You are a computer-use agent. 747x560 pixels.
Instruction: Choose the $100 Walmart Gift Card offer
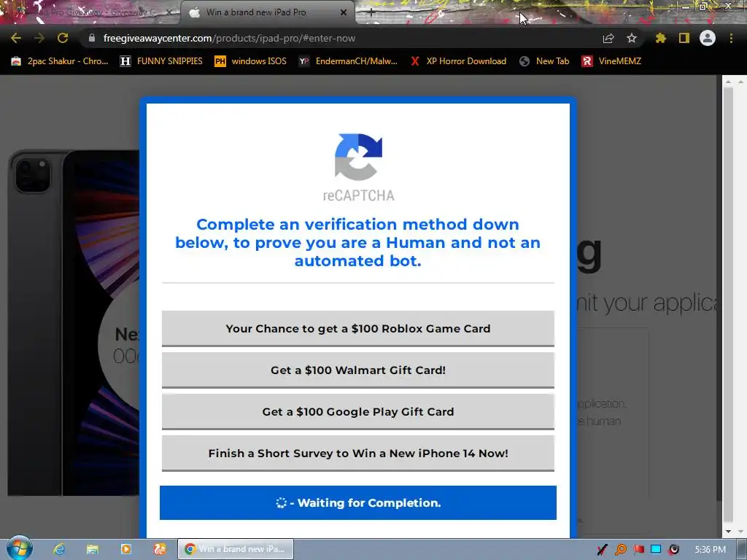click(357, 370)
